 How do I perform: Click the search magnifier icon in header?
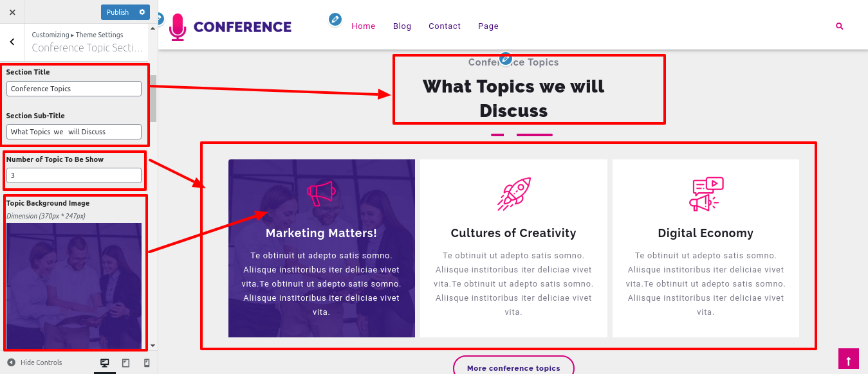[x=839, y=26]
